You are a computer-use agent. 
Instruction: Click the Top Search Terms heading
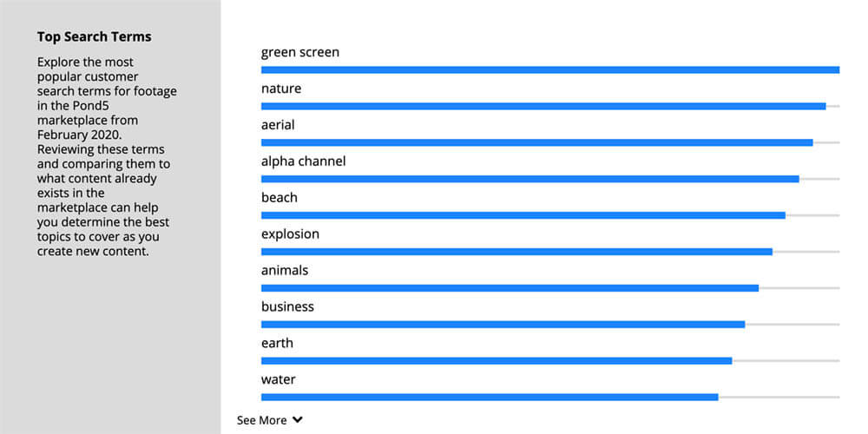coord(94,36)
